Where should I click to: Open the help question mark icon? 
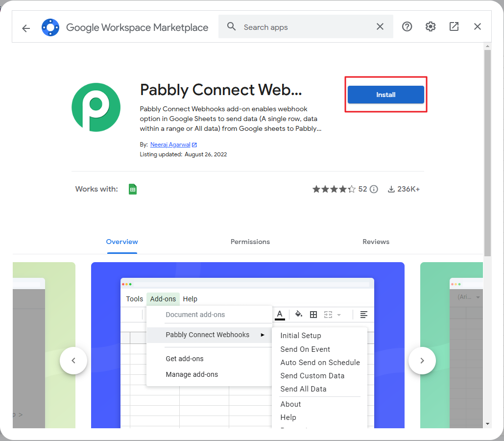[407, 27]
